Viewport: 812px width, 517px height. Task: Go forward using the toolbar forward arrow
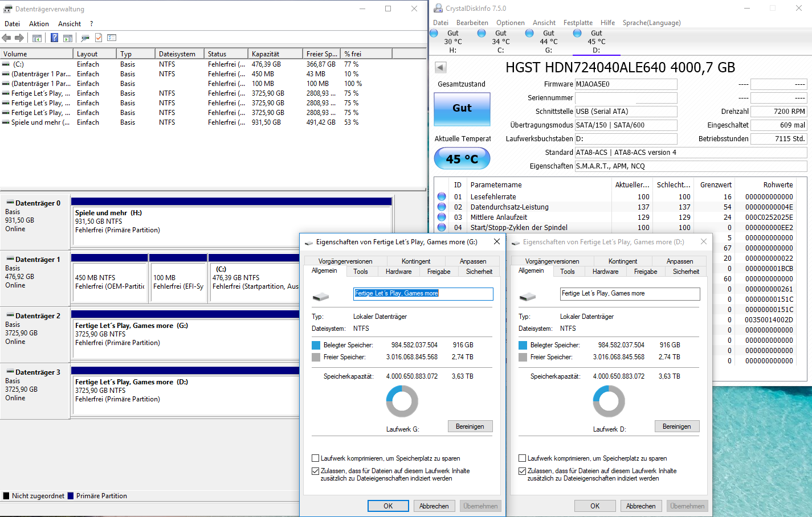point(19,38)
